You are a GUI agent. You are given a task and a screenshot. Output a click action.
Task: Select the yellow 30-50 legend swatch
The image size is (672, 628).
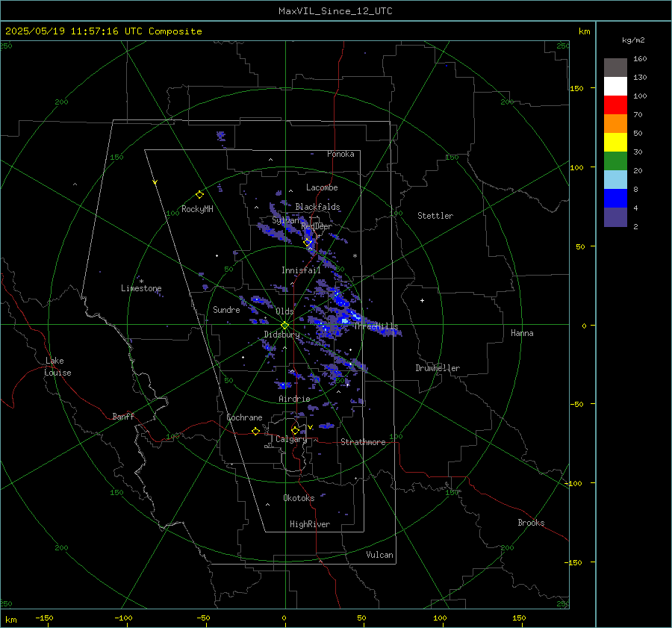pos(615,143)
